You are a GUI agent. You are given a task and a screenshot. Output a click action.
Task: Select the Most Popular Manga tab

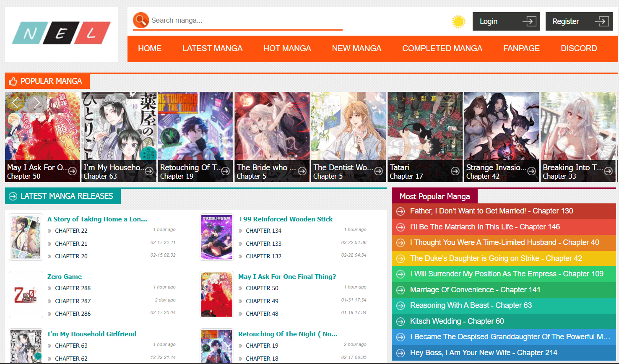coord(434,196)
